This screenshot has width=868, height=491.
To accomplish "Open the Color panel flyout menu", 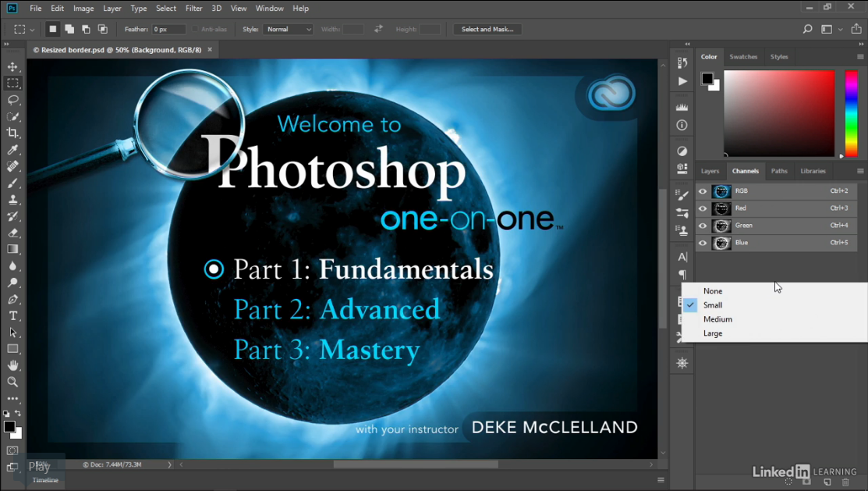I will pyautogui.click(x=859, y=56).
